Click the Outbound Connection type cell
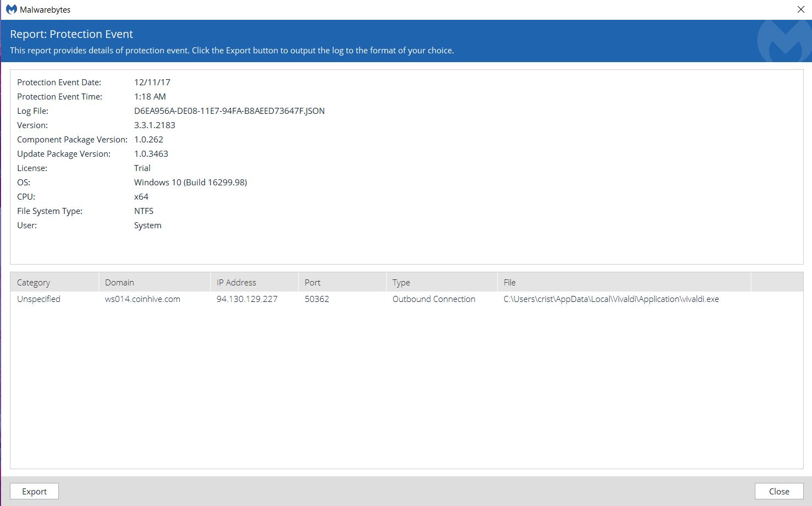The width and height of the screenshot is (812, 506). (434, 299)
